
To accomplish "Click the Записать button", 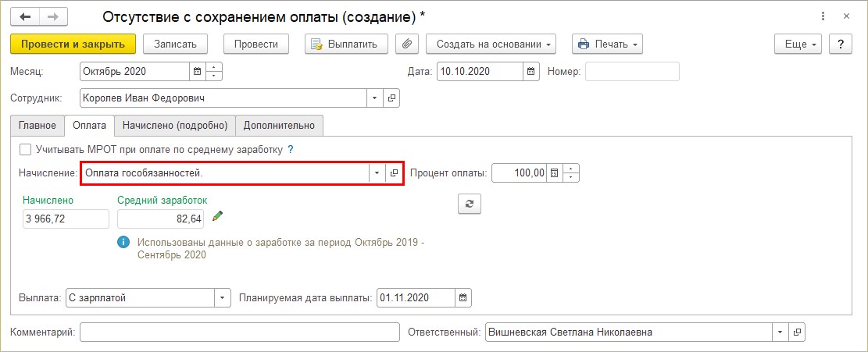I will point(175,44).
